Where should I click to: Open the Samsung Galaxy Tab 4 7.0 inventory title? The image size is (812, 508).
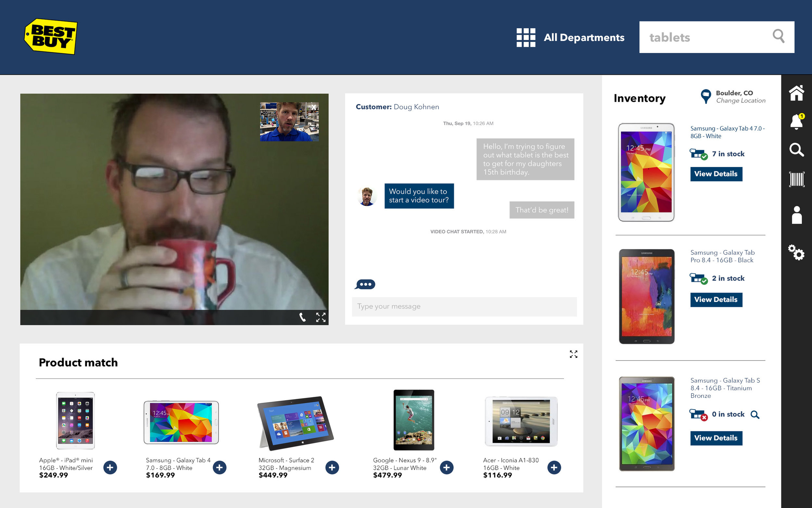727,132
